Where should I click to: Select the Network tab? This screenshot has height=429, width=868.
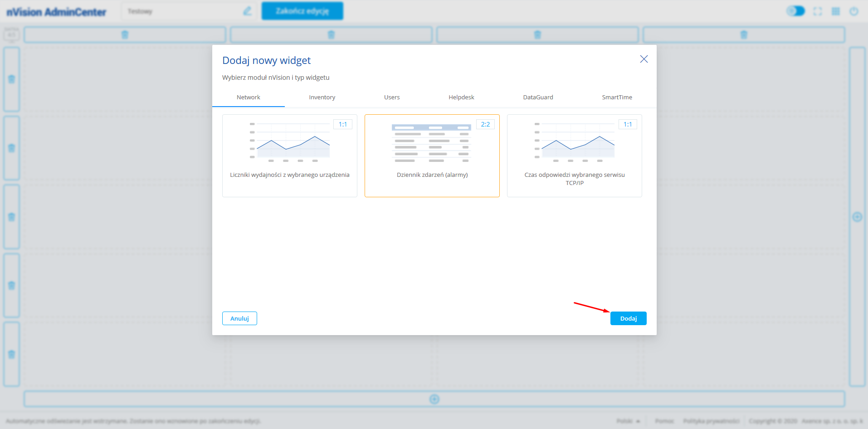click(249, 97)
